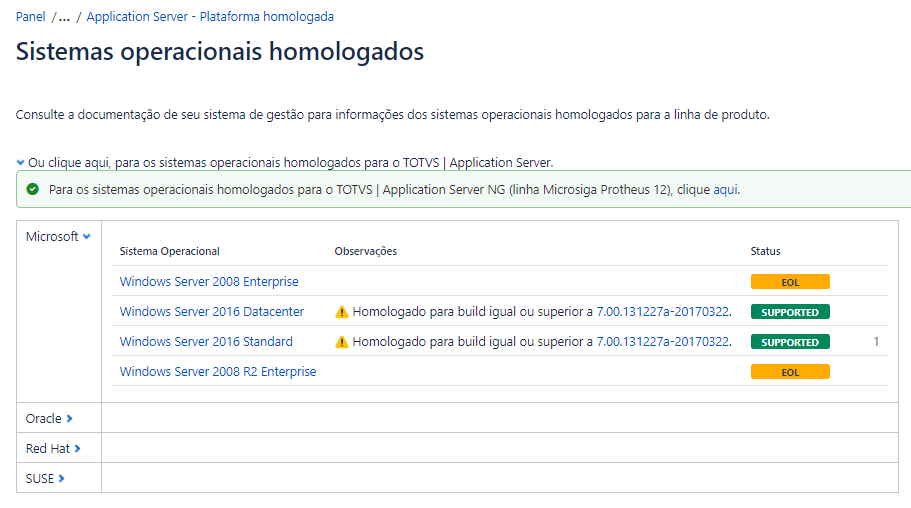Open Application Server - Plataforma homologada breadcrumb
Screen dimensions: 911x508
click(210, 16)
